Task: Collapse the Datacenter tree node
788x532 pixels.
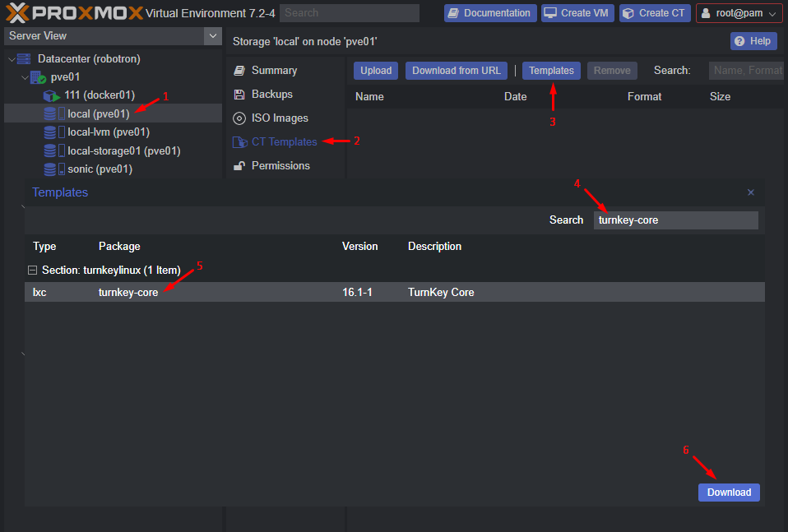Action: coord(12,59)
